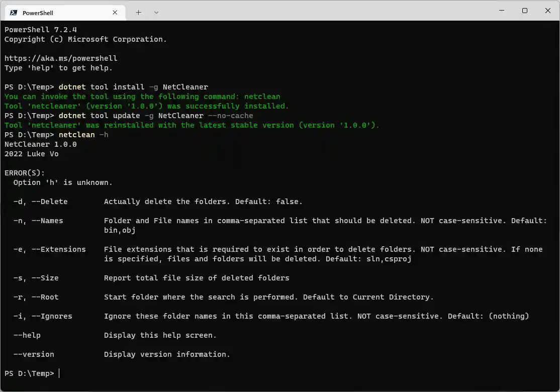
Task: Click green 'You can invoke the tool' line
Action: (142, 96)
